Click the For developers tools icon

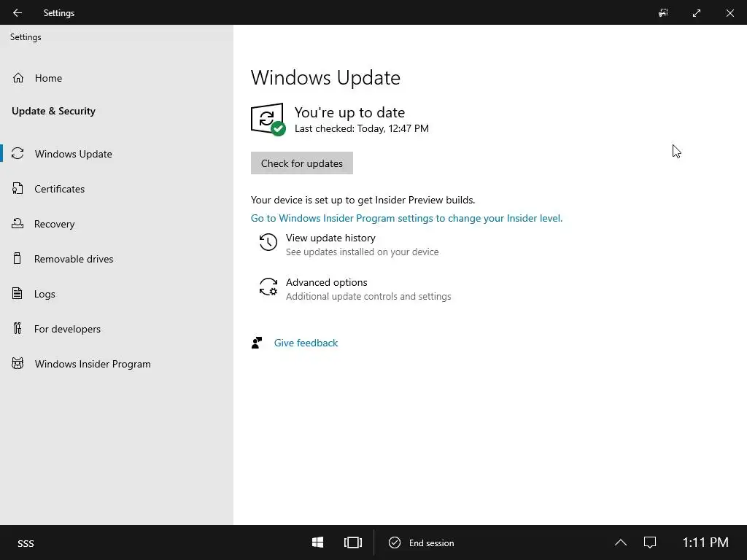[x=18, y=329]
